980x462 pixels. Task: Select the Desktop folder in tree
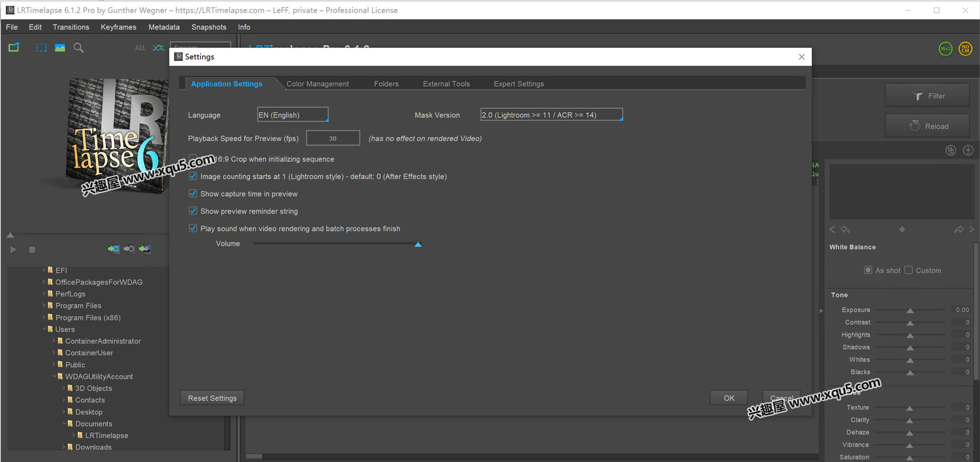(89, 412)
